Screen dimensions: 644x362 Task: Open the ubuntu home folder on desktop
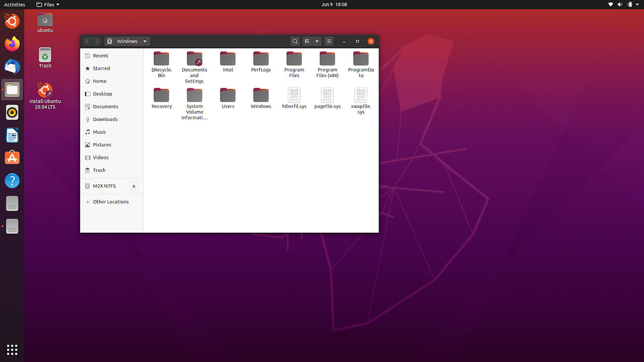pos(45,23)
